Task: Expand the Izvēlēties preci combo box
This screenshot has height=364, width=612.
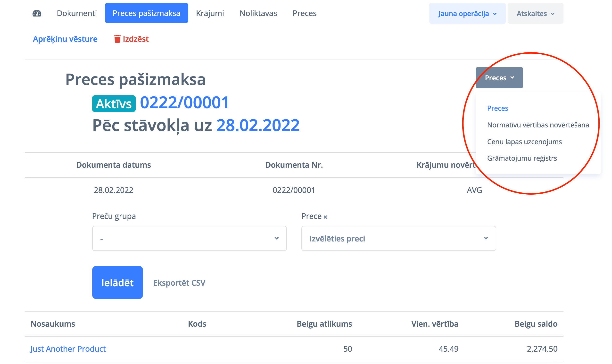Action: click(x=398, y=238)
